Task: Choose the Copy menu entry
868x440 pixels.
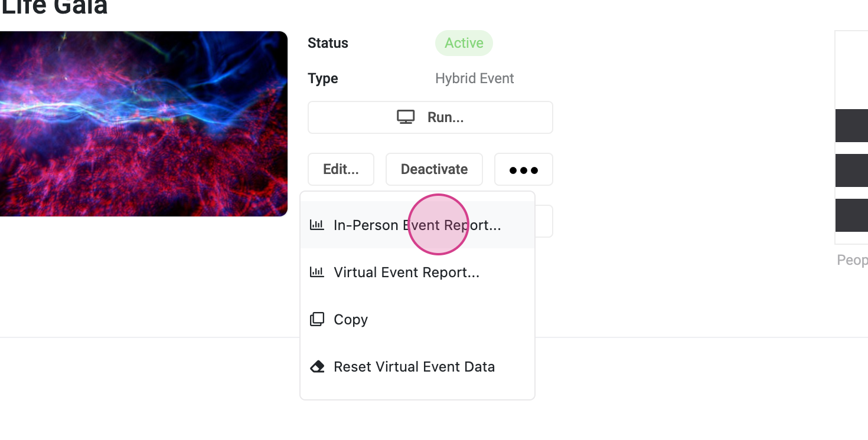Action: (x=351, y=320)
